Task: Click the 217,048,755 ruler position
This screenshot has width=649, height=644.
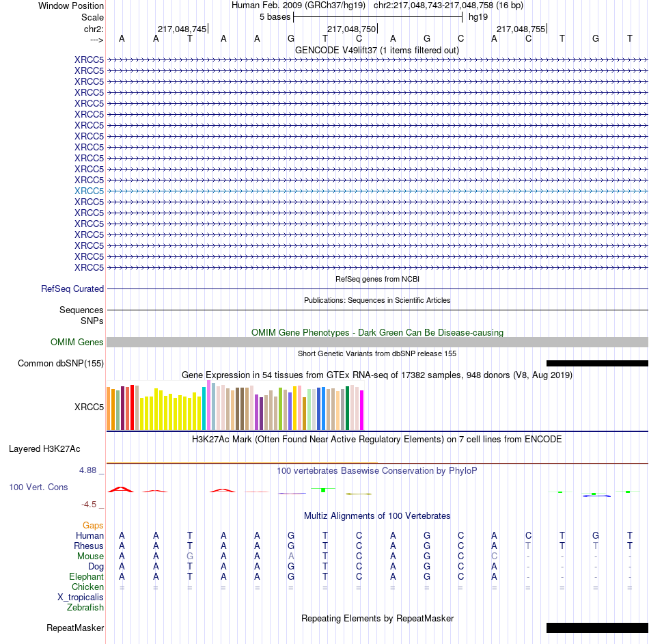Action: tap(521, 29)
